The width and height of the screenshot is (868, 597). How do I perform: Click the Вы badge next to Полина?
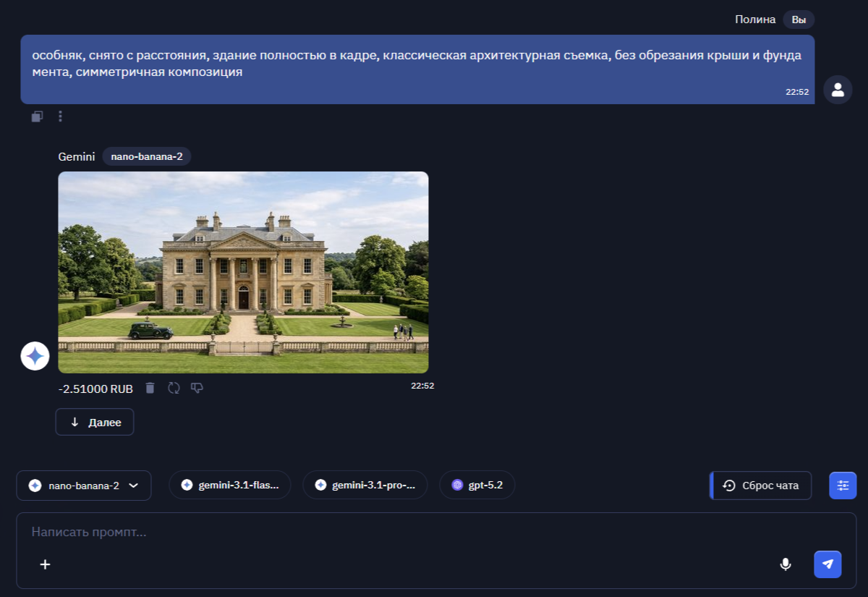(799, 20)
